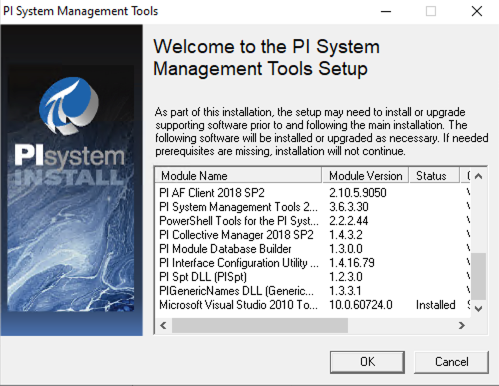Click the list's scroll down arrow
Screen dimensions: 499x386
pos(479,309)
